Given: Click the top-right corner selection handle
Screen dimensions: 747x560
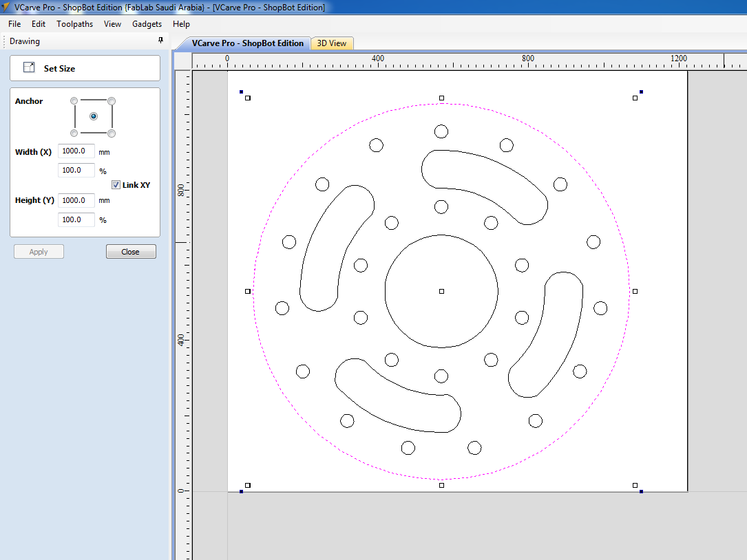Looking at the screenshot, I should pyautogui.click(x=635, y=98).
